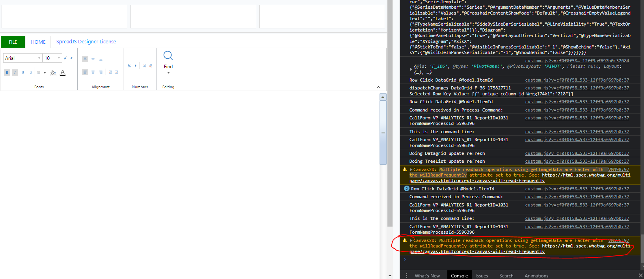The image size is (644, 279).
Task: Click the fill background color bucket icon
Action: click(53, 73)
